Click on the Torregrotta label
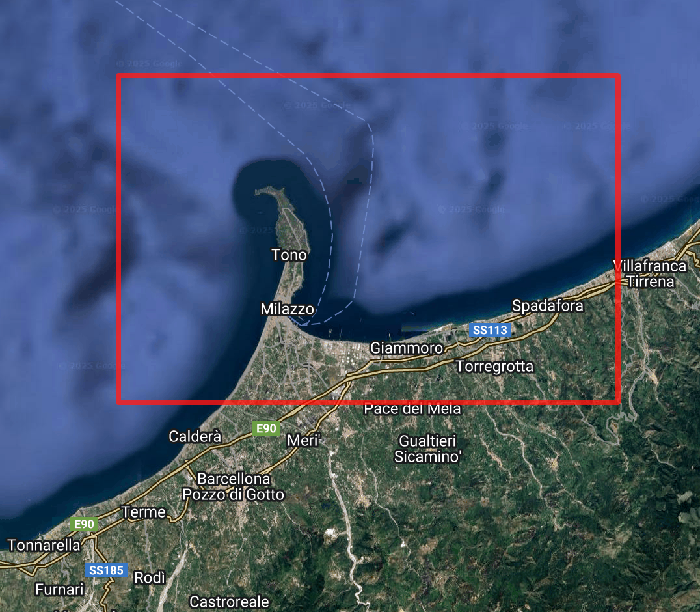 coord(494,367)
